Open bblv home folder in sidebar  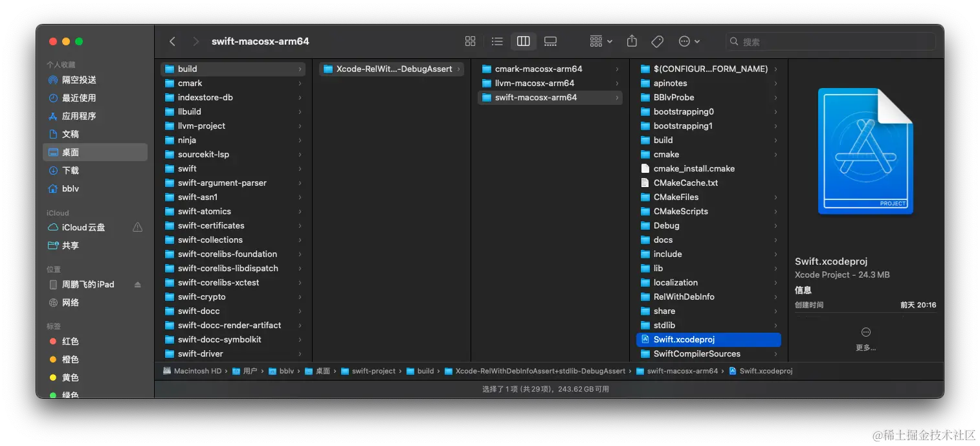tap(95, 188)
